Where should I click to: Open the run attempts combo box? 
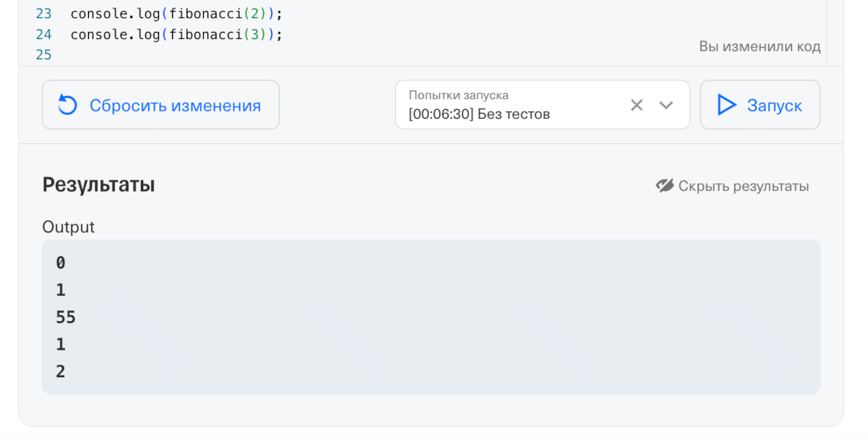542,105
